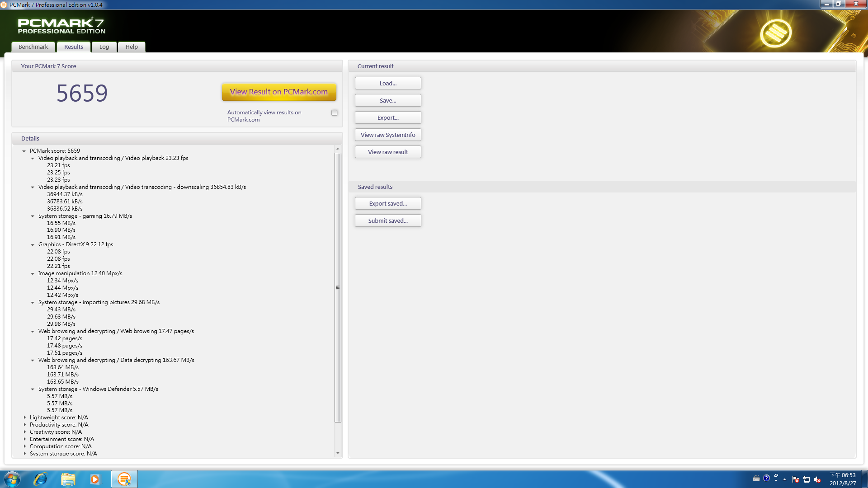
Task: Click the Show desktop strip
Action: pyautogui.click(x=864, y=479)
